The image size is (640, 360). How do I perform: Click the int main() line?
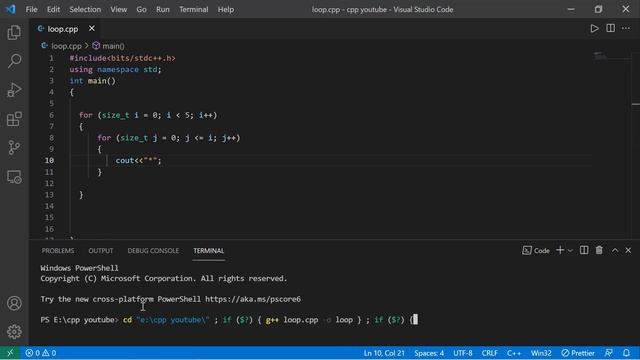pos(92,81)
